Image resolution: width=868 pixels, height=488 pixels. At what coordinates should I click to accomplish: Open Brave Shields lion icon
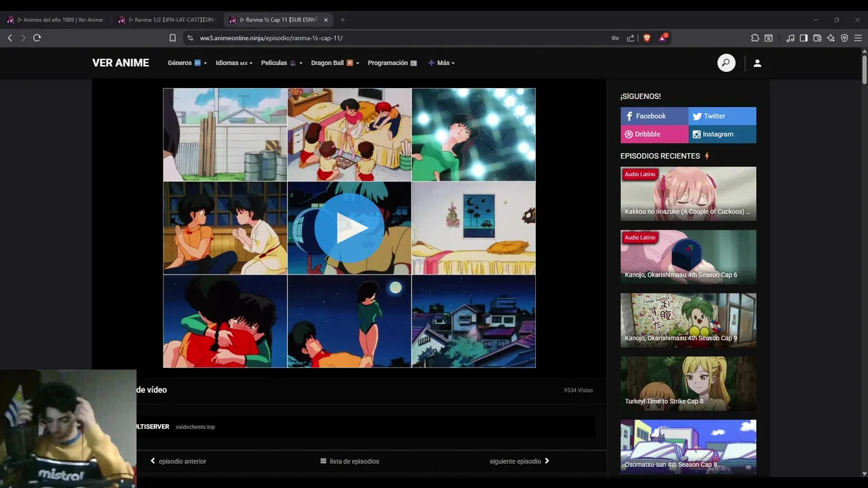point(646,38)
